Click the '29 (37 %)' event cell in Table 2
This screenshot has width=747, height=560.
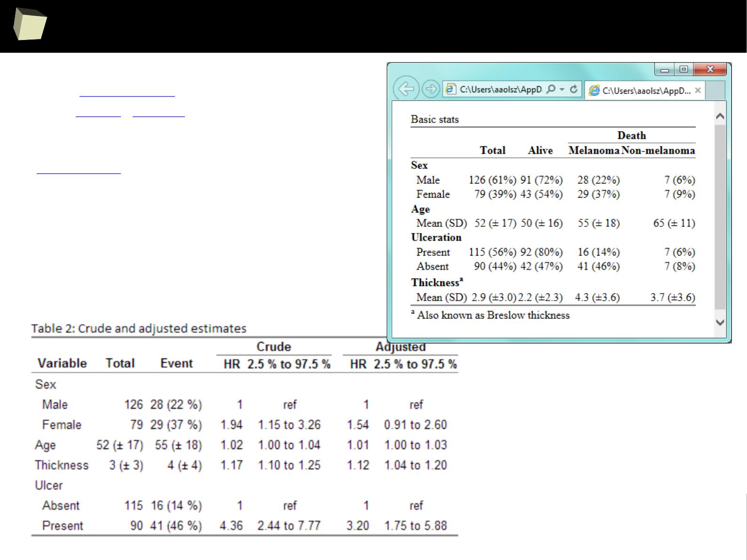click(x=176, y=425)
